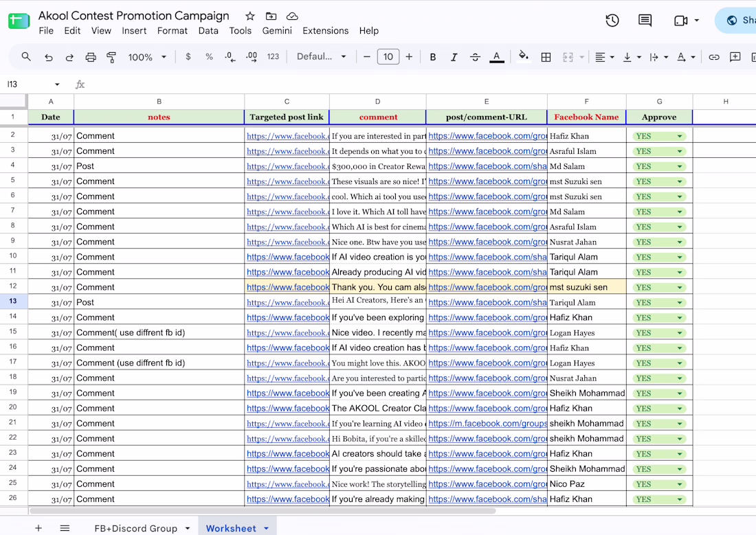756x535 pixels.
Task: Select the column F header
Action: [x=586, y=101]
